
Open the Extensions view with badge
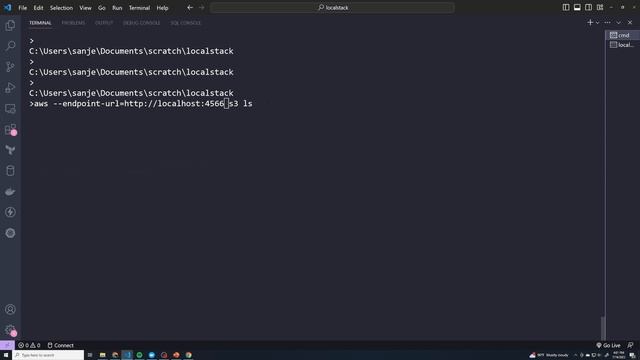click(x=10, y=129)
